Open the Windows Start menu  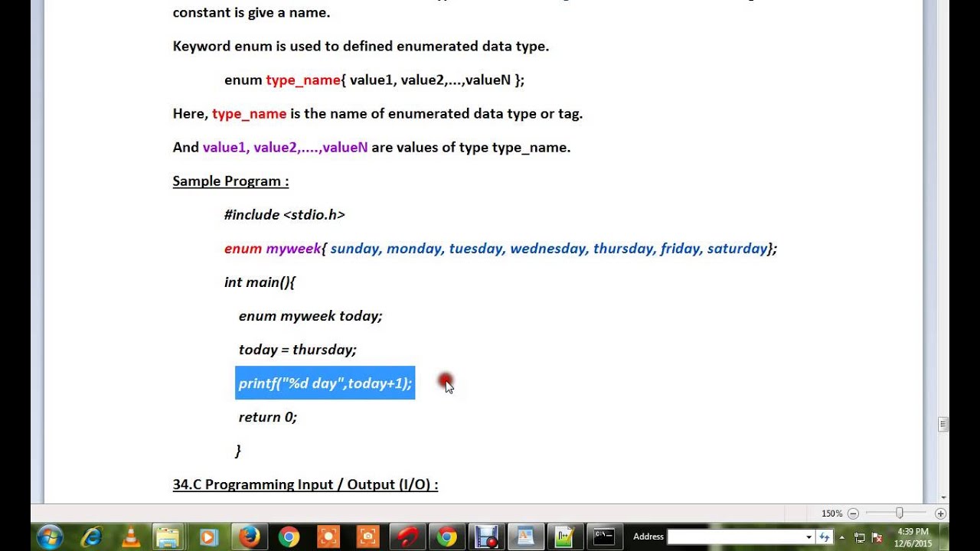point(49,536)
